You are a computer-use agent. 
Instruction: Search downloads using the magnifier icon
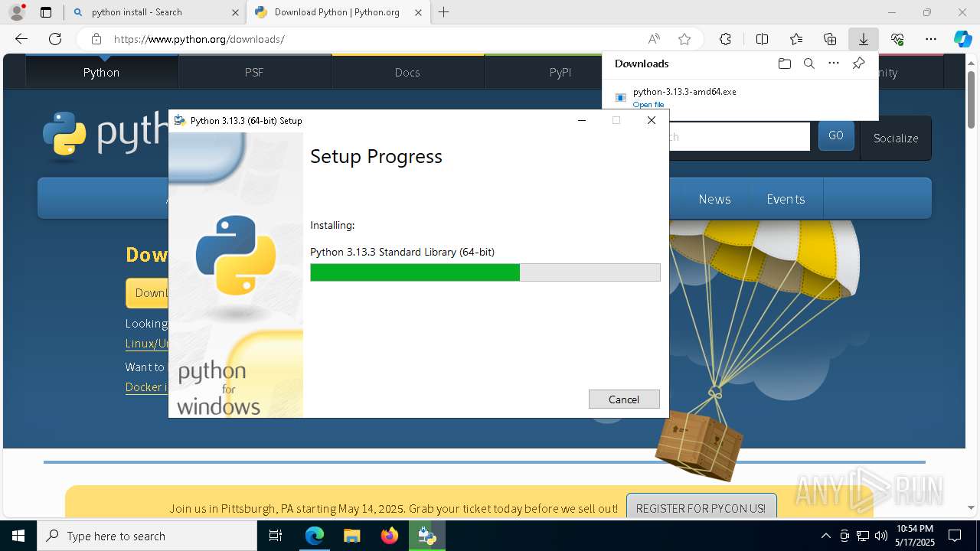click(808, 64)
